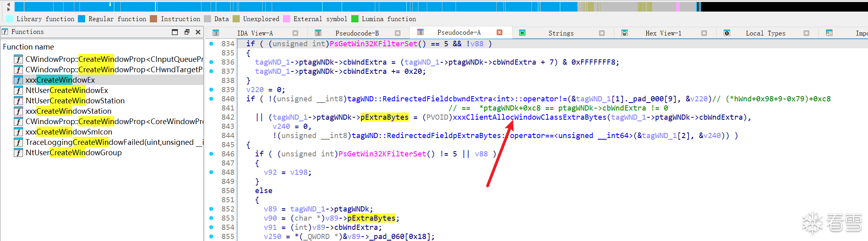The width and height of the screenshot is (868, 241).
Task: Close the IDA View-A tab
Action: [x=295, y=33]
